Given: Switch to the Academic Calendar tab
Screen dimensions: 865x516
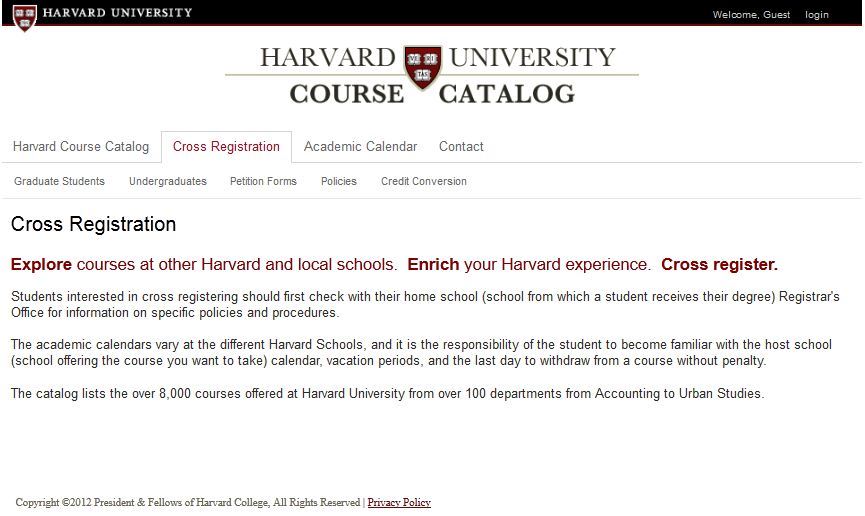Looking at the screenshot, I should (x=360, y=147).
